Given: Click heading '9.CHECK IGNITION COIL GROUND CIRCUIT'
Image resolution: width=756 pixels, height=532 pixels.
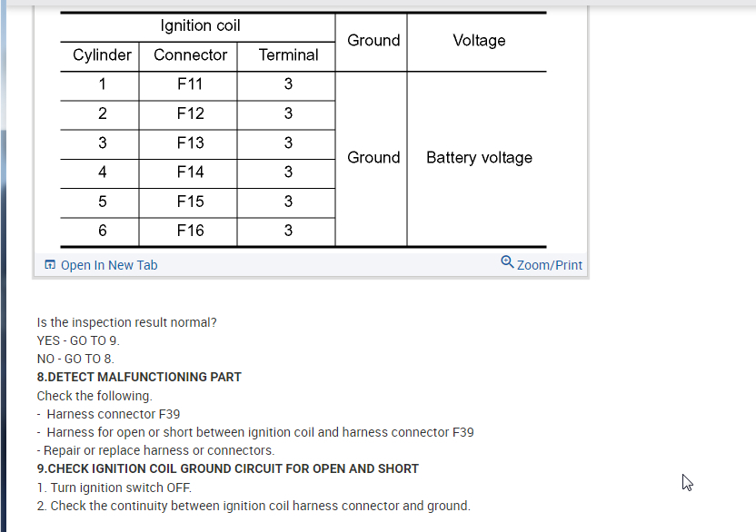Looking at the screenshot, I should [x=227, y=468].
